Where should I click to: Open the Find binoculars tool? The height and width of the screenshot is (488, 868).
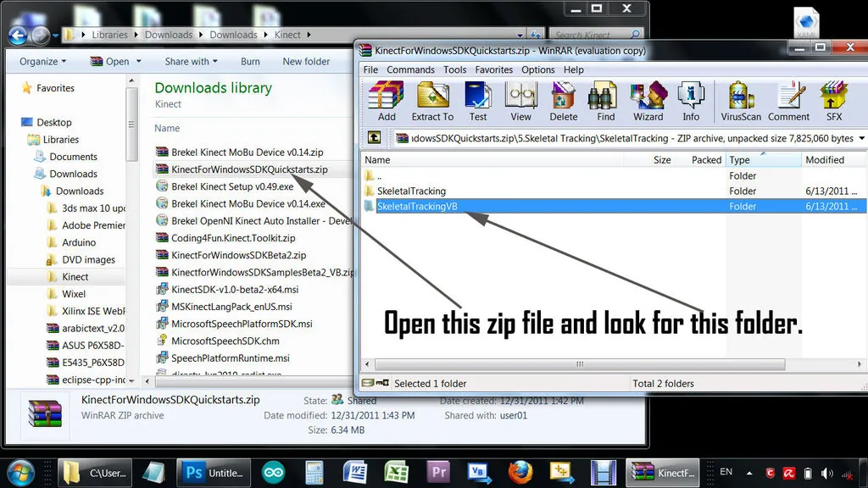coord(605,100)
